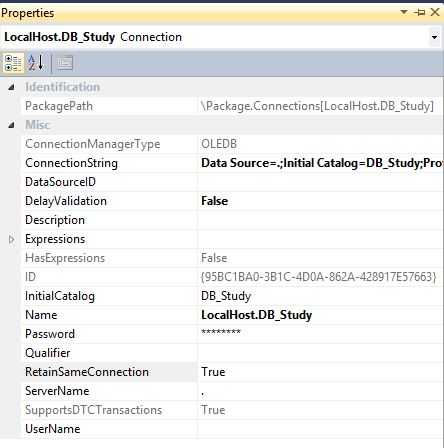
Task: Collapse the Identification category
Action: pyautogui.click(x=12, y=87)
